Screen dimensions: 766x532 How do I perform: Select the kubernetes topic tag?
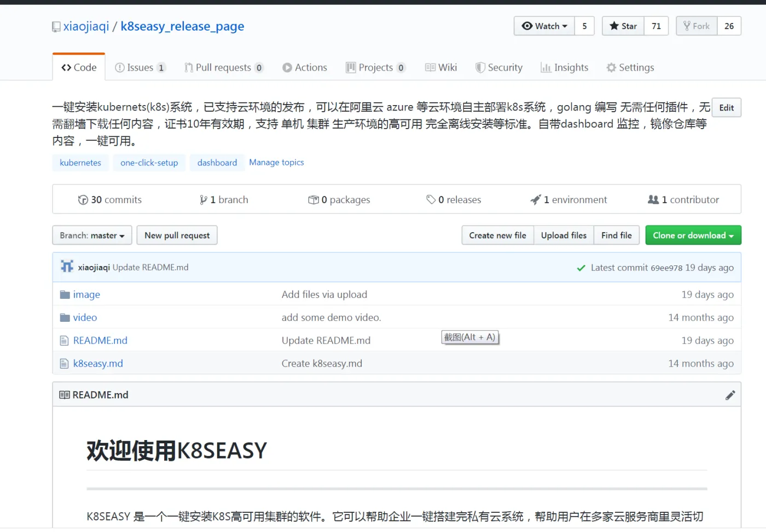pos(80,163)
